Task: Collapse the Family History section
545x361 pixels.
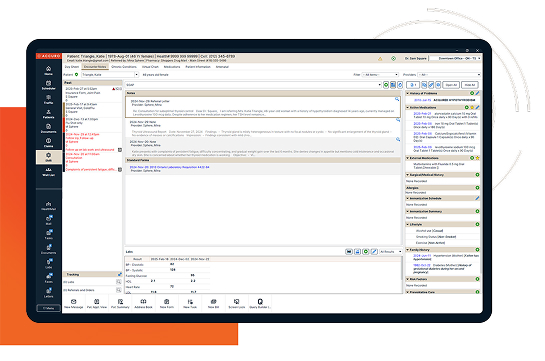Action: [408, 250]
